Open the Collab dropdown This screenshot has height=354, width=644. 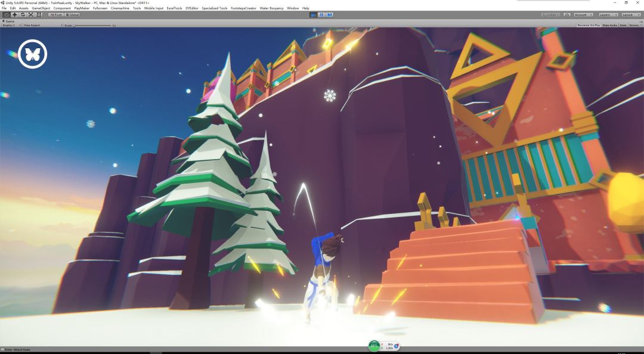551,15
